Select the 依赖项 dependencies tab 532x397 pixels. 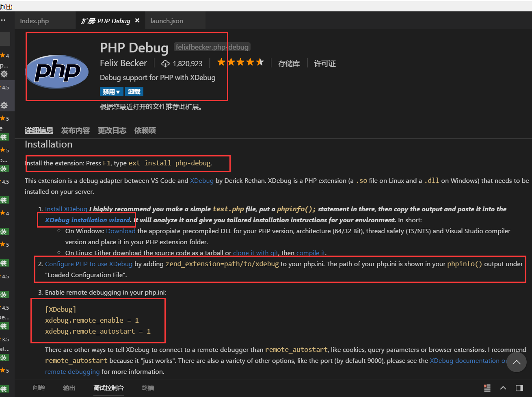point(145,130)
